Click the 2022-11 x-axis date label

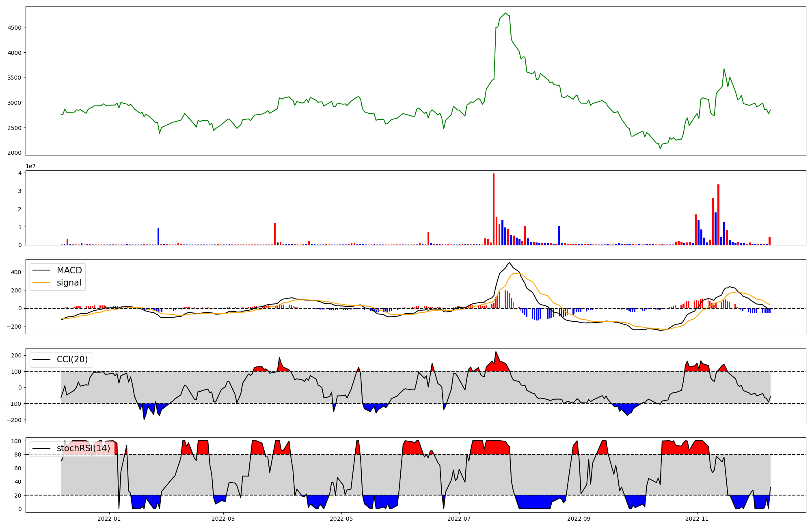tap(697, 519)
